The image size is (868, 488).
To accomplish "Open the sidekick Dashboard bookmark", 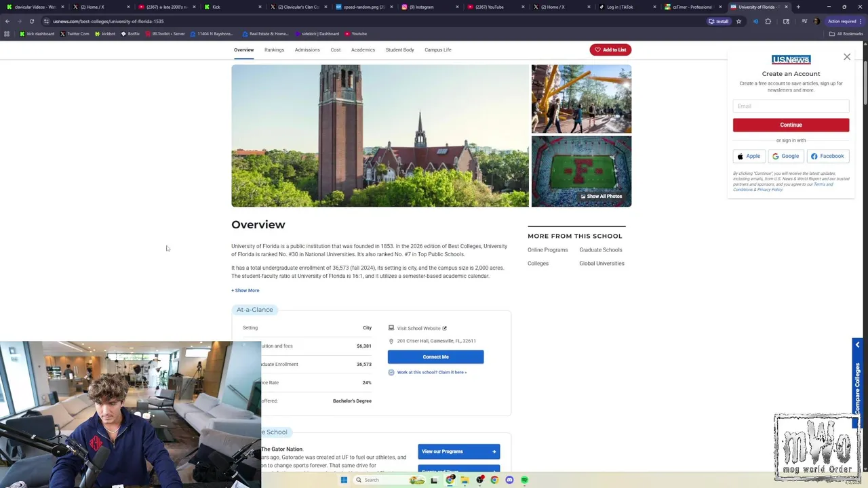I will pyautogui.click(x=317, y=33).
